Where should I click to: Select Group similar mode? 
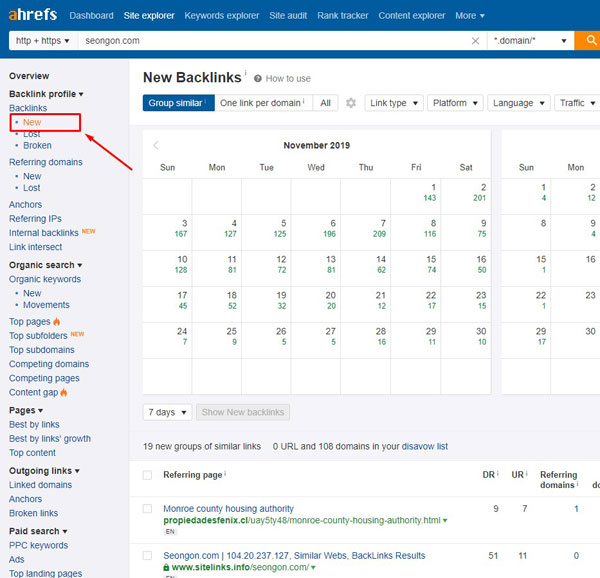tap(178, 103)
